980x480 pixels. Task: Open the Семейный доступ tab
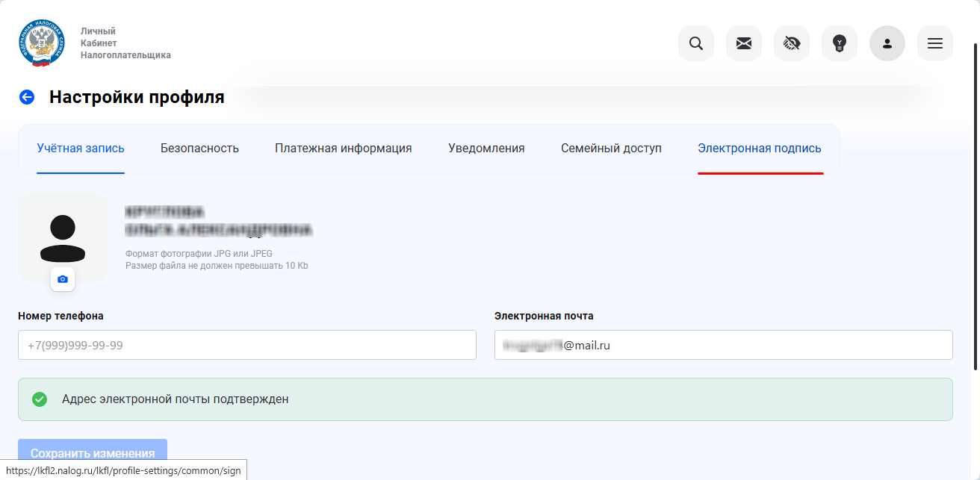tap(611, 149)
